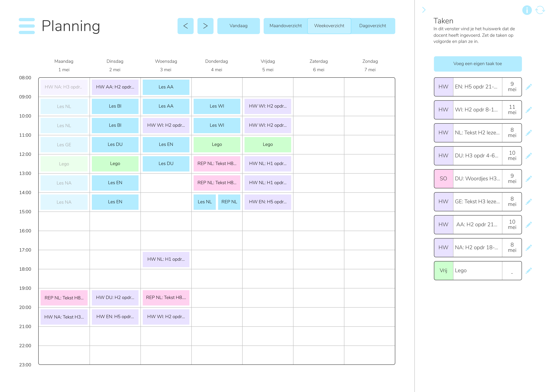Image resolution: width=551 pixels, height=392 pixels.
Task: Switch to Weekoverzicht view
Action: click(x=329, y=26)
